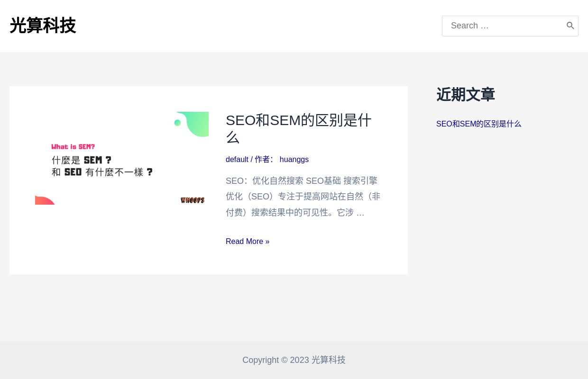Select the article excerpt text
Image resolution: width=588 pixels, height=379 pixels.
pos(303,196)
